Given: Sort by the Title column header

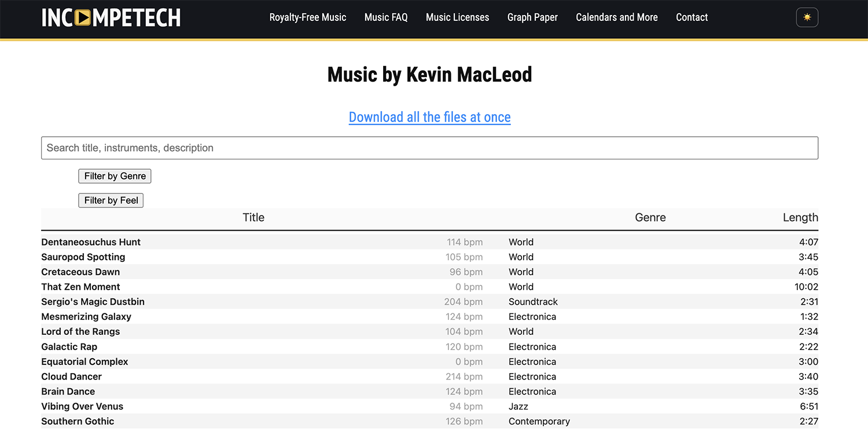Looking at the screenshot, I should (x=253, y=218).
